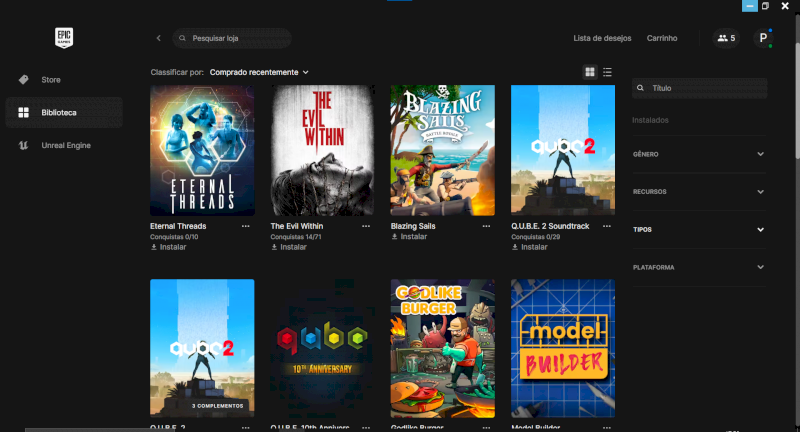
Task: Expand the Gênero filter
Action: 699,154
